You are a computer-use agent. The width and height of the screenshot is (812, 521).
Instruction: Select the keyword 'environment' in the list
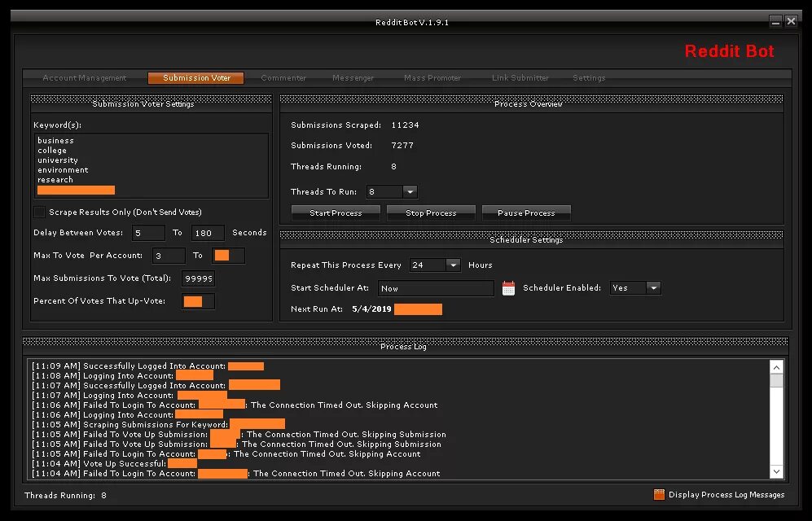point(63,169)
